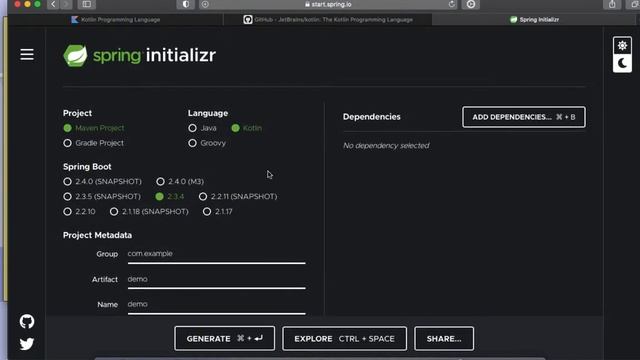Click the Spring Initializr logo

pyautogui.click(x=140, y=55)
